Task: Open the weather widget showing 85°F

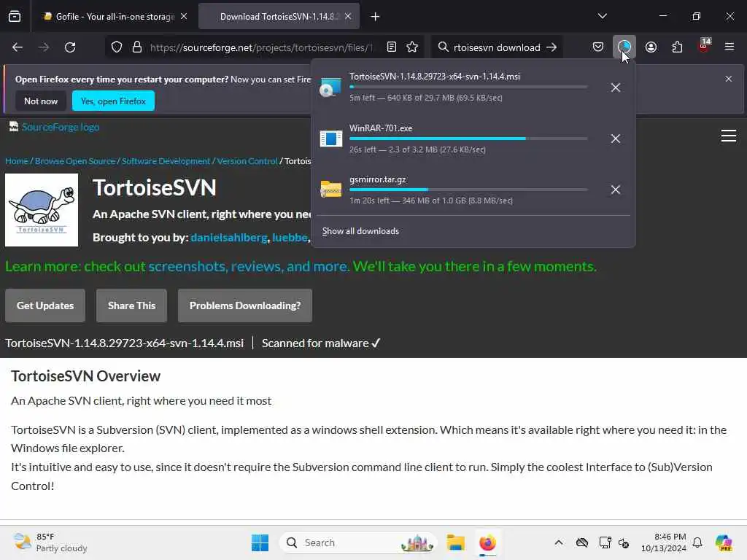Action: (50, 542)
